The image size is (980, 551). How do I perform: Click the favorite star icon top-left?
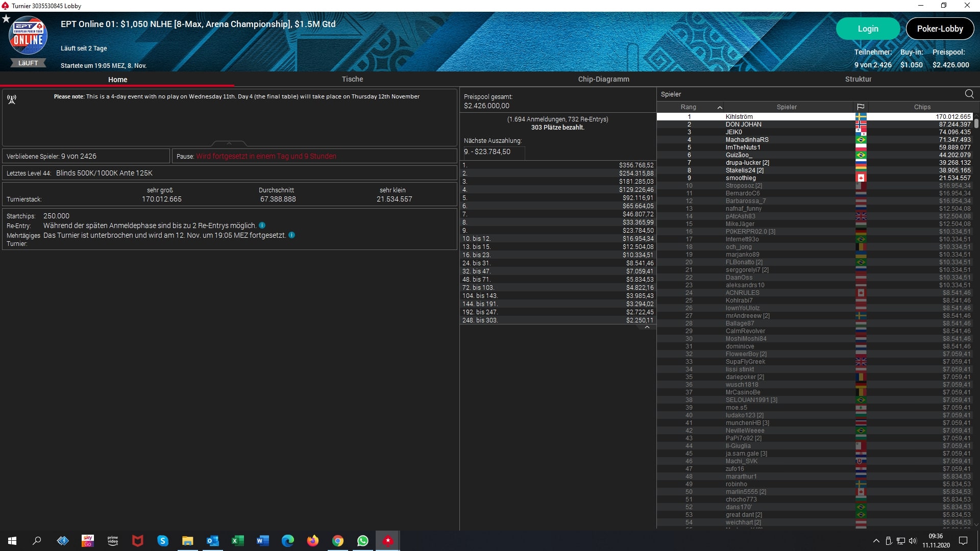(6, 19)
